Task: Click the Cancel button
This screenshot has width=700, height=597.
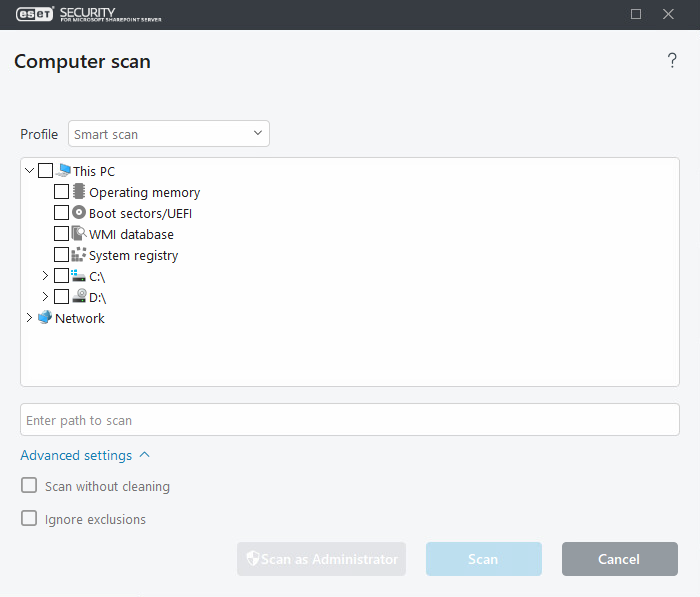Action: click(x=619, y=559)
